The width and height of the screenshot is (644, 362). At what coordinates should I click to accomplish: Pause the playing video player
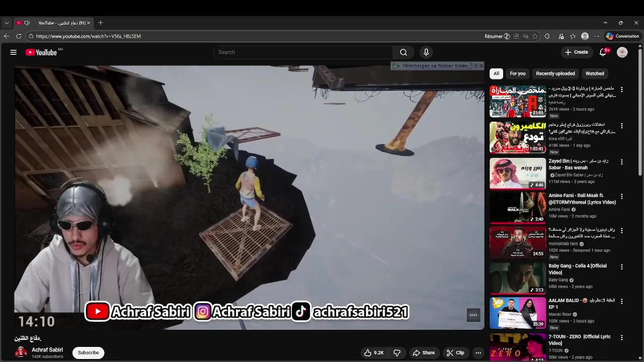coord(249,197)
